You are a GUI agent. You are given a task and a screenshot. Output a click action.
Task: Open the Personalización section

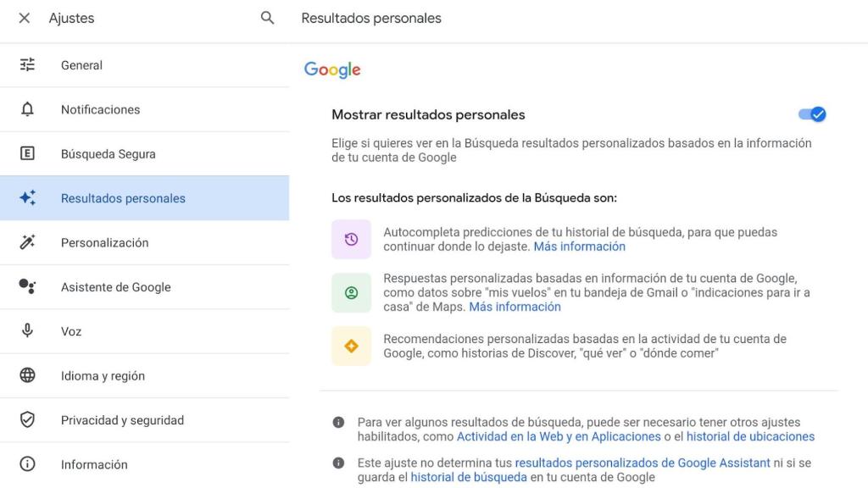[x=144, y=242]
